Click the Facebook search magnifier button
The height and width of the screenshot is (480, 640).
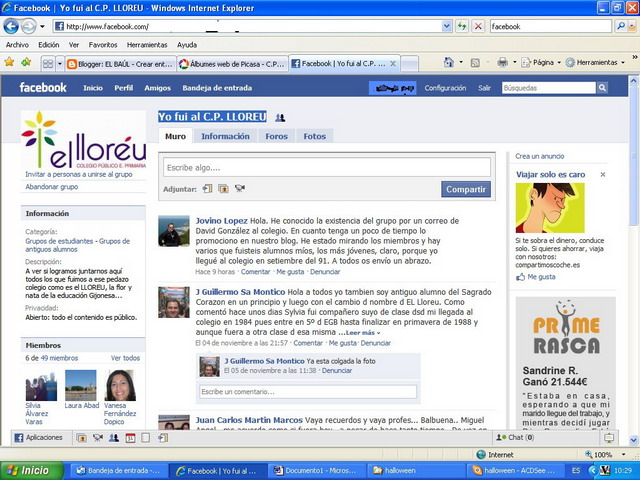[602, 88]
